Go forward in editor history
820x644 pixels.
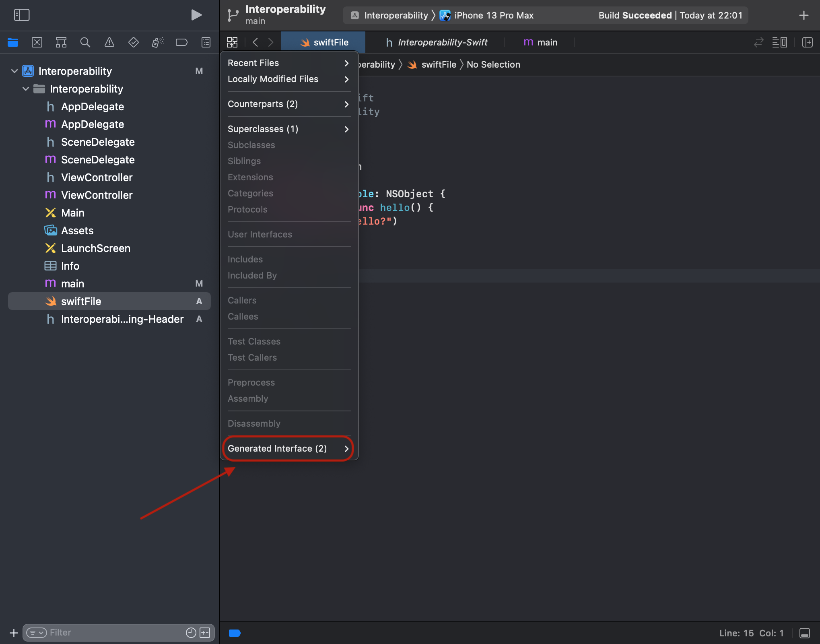271,42
